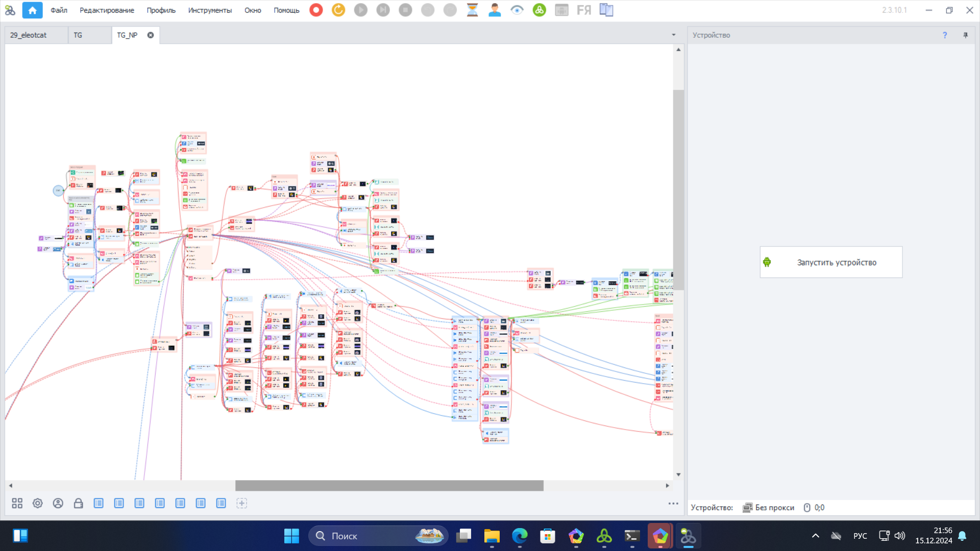
Task: Click the green trefoil icon in toolbar
Action: click(540, 10)
